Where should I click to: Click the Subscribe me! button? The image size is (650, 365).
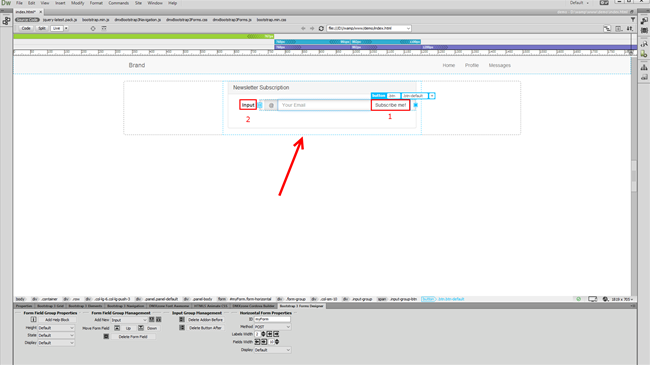pyautogui.click(x=390, y=105)
